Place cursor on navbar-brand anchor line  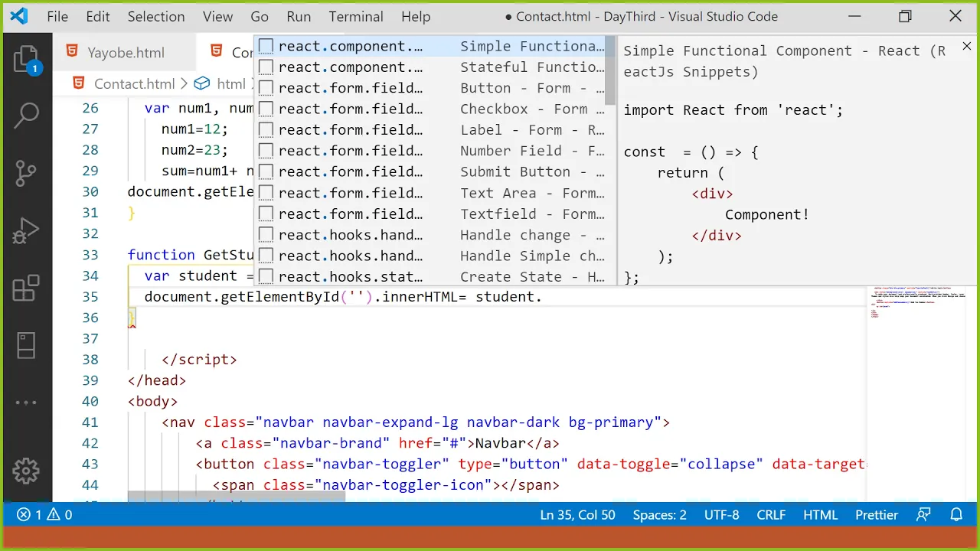point(377,443)
